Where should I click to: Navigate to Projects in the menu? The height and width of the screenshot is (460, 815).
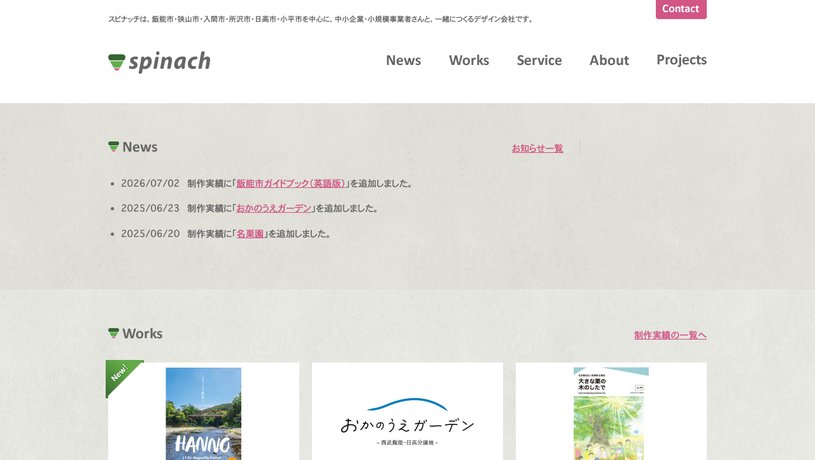coord(681,60)
